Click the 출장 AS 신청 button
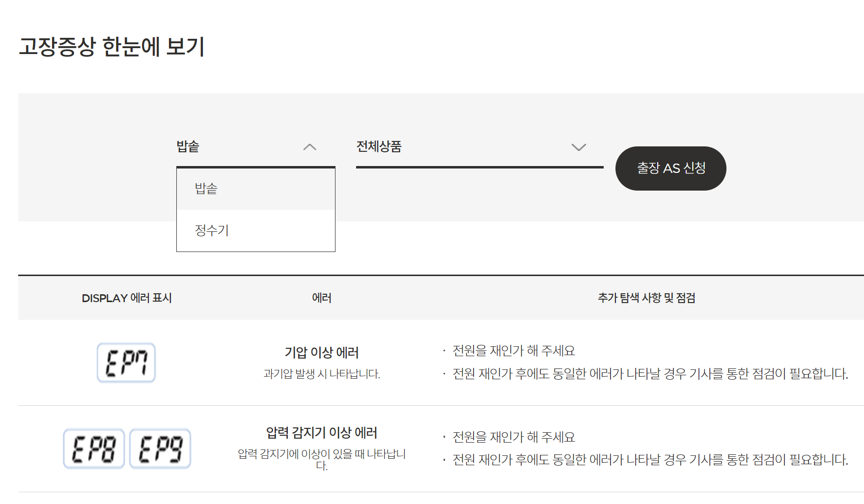Screen dimensions: 864x504 click(x=670, y=168)
